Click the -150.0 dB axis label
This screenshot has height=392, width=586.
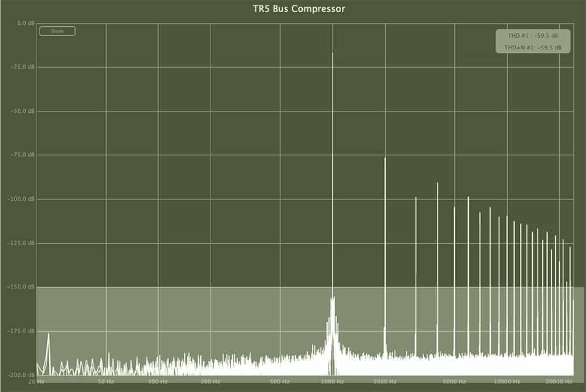pos(23,287)
